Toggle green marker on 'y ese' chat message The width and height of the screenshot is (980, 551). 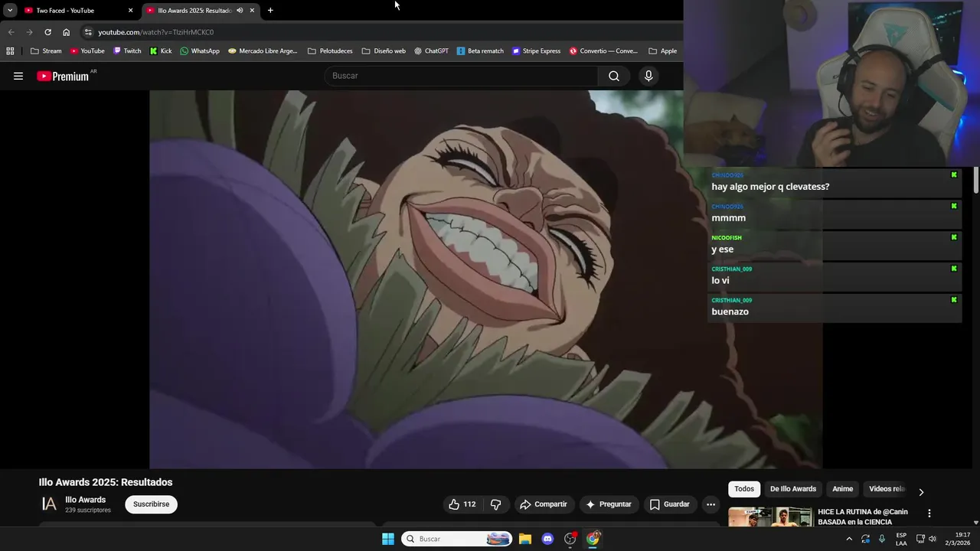(954, 238)
